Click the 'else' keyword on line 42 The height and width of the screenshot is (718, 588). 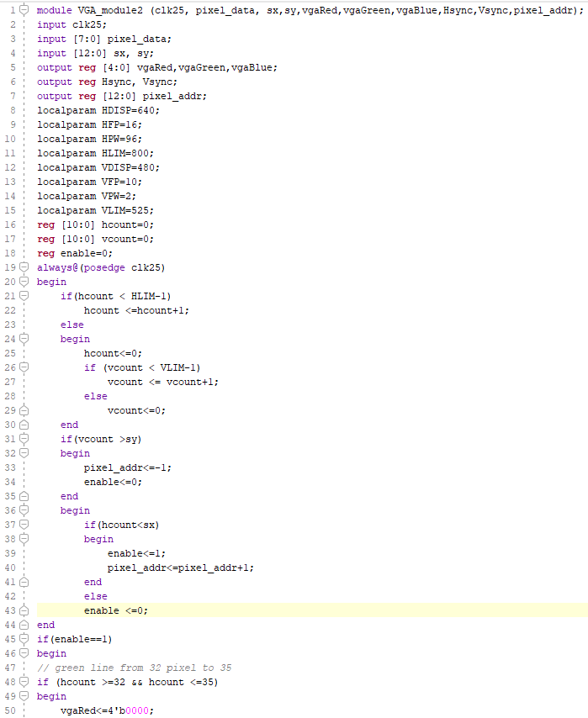[x=95, y=596]
